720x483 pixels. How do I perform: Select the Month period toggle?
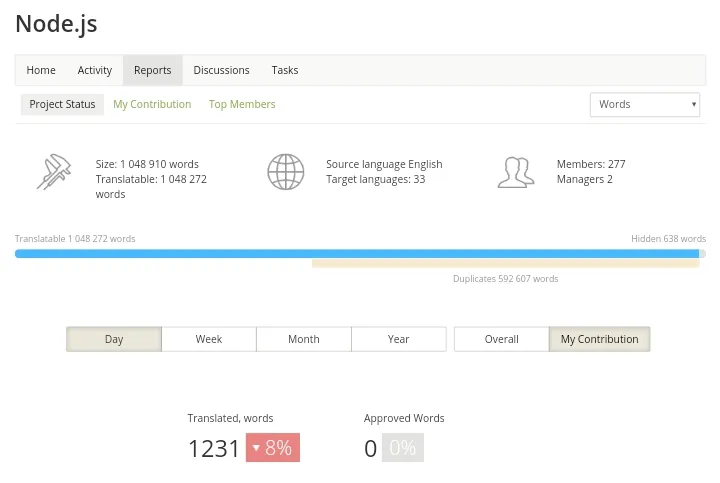304,339
